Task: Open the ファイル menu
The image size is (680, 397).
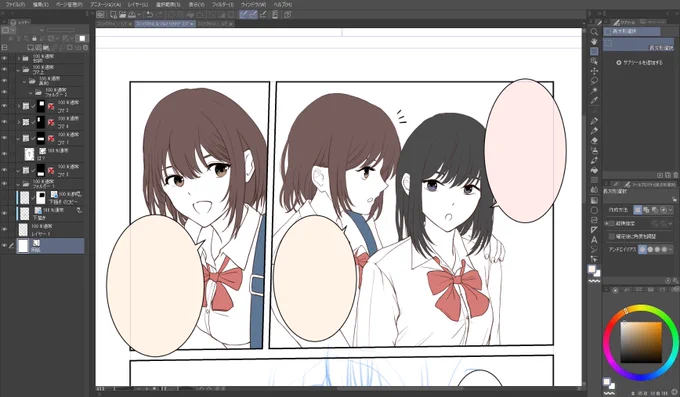Action: point(16,4)
